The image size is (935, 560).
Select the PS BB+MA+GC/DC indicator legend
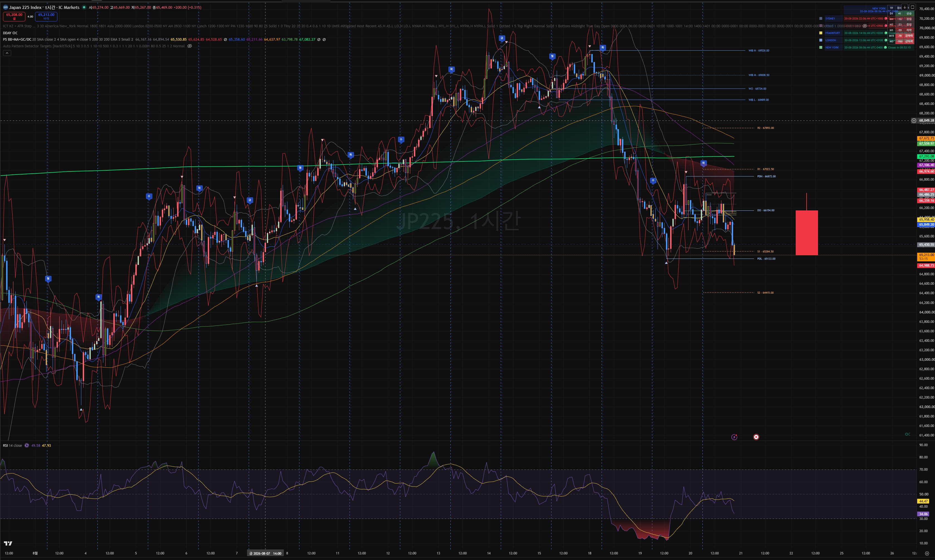[x=17, y=39]
